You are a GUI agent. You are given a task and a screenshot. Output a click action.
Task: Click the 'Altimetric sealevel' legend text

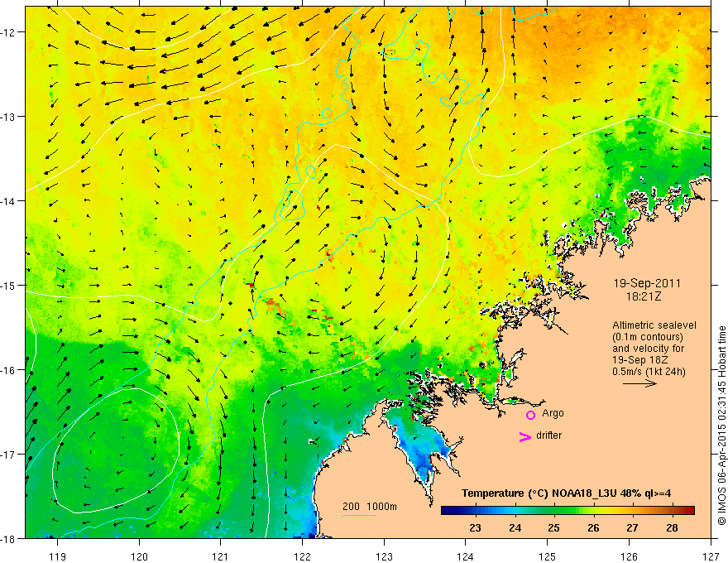[654, 325]
